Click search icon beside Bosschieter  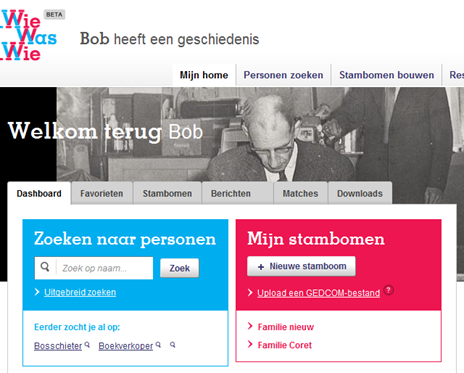(x=87, y=345)
